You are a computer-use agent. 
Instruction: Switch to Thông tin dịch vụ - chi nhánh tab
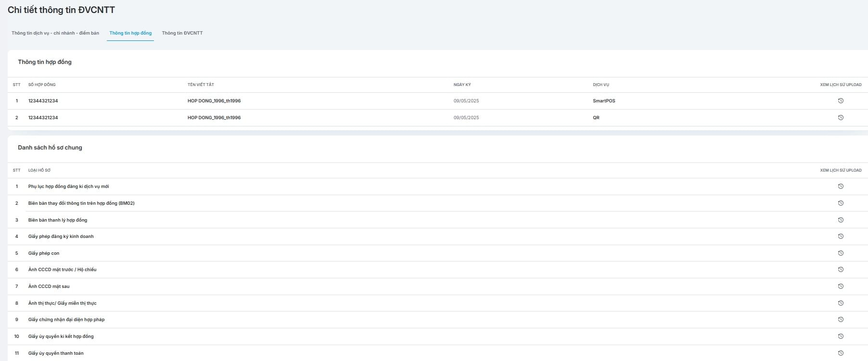[55, 33]
